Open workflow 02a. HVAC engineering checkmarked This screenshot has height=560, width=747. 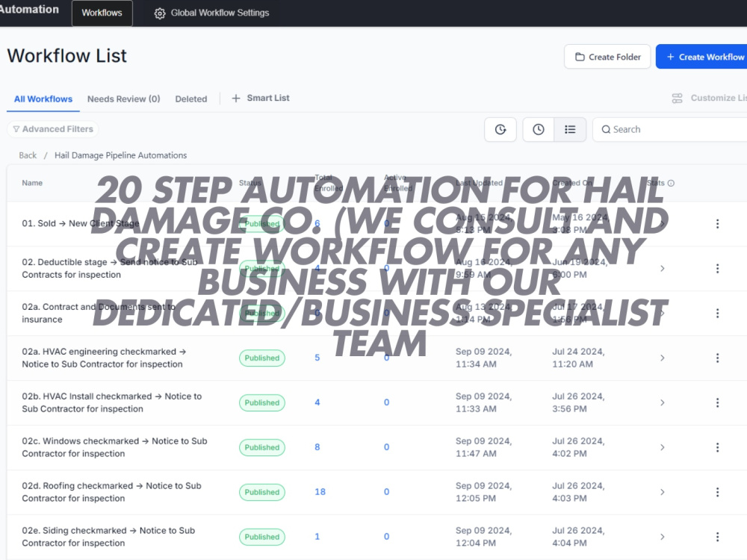point(104,358)
